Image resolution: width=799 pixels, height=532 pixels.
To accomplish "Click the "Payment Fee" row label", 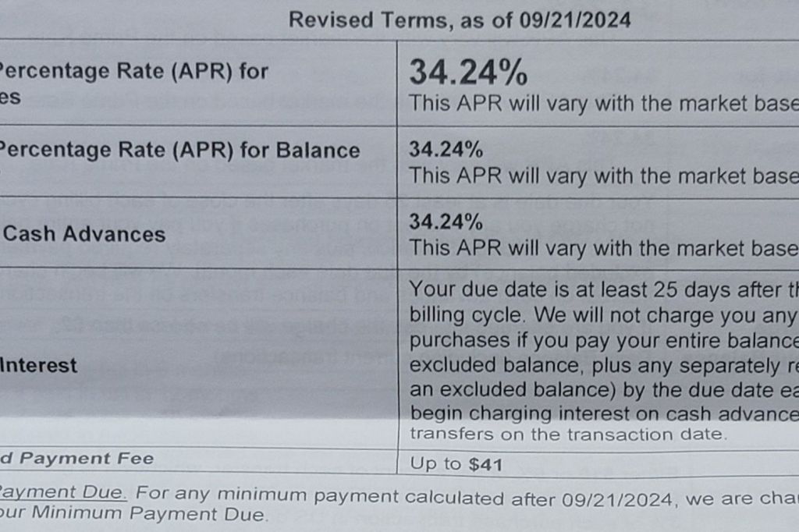I will pyautogui.click(x=86, y=459).
